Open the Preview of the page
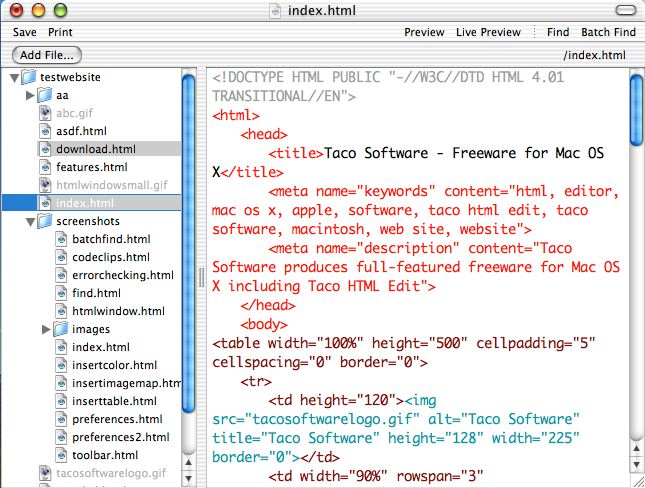Screen dimensions: 645x488 point(424,32)
